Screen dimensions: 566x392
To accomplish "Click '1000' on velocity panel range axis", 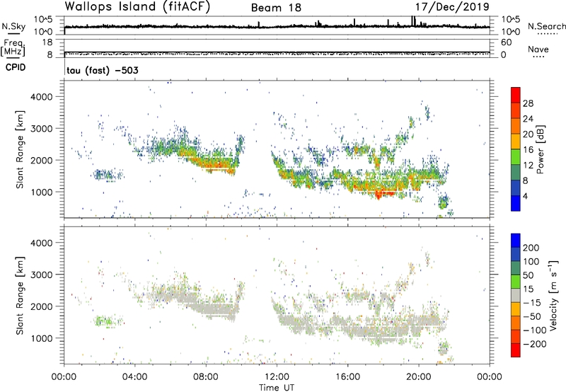I will (x=41, y=338).
